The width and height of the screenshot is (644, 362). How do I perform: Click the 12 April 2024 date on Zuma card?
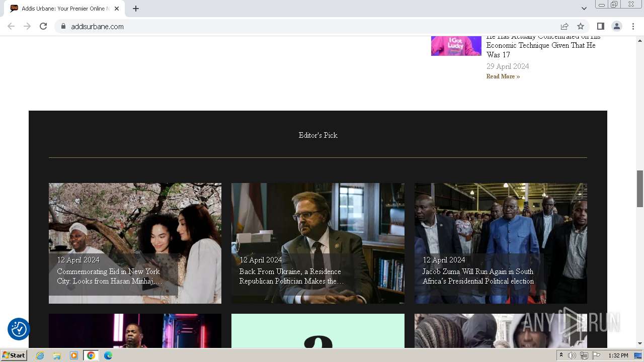(x=444, y=260)
